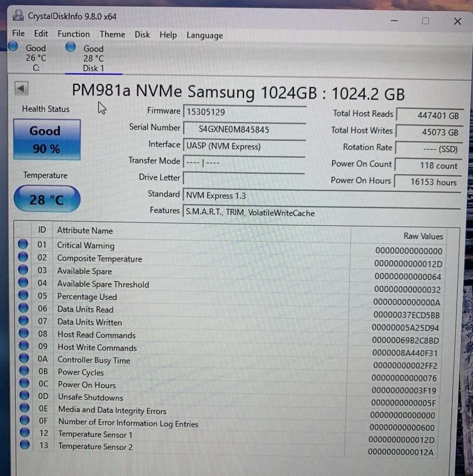Click the Total Host Reads value 447401 GB
This screenshot has height=476, width=473.
point(430,115)
